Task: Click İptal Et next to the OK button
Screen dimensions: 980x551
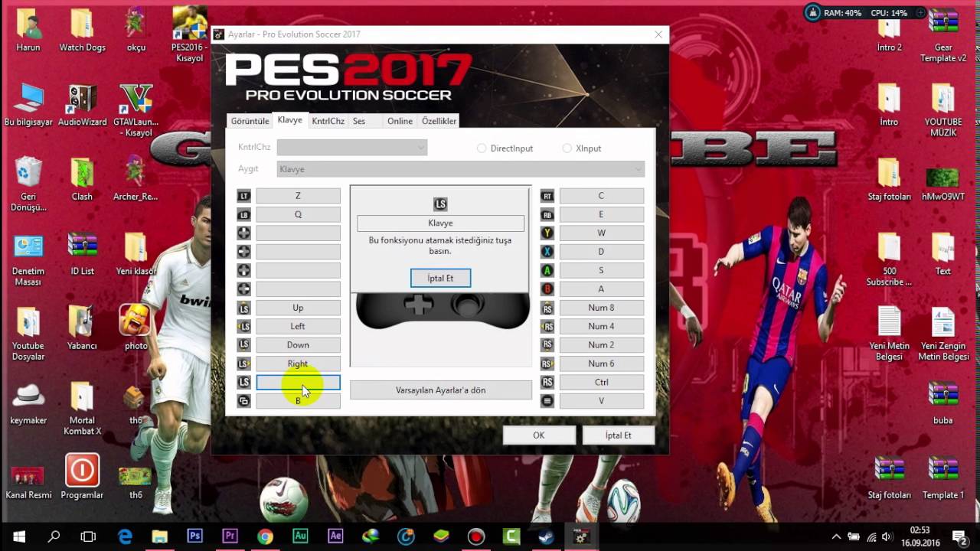Action: click(619, 435)
